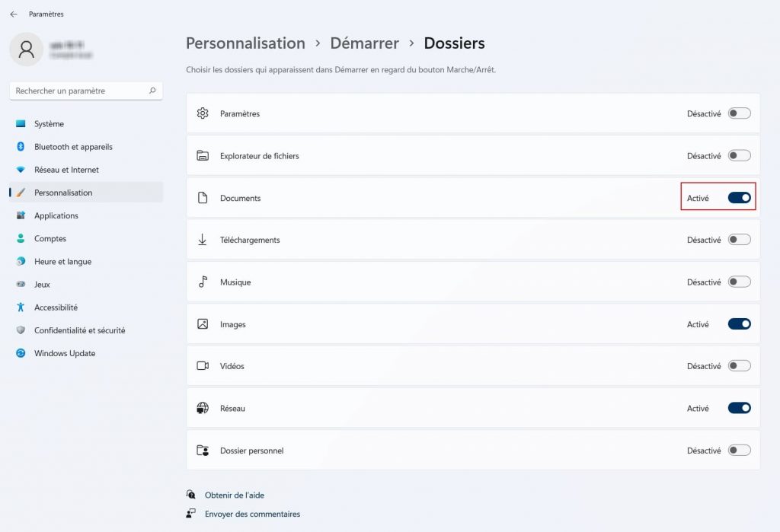Open Démarrer from the breadcrumb
This screenshot has width=780, height=532.
click(364, 43)
